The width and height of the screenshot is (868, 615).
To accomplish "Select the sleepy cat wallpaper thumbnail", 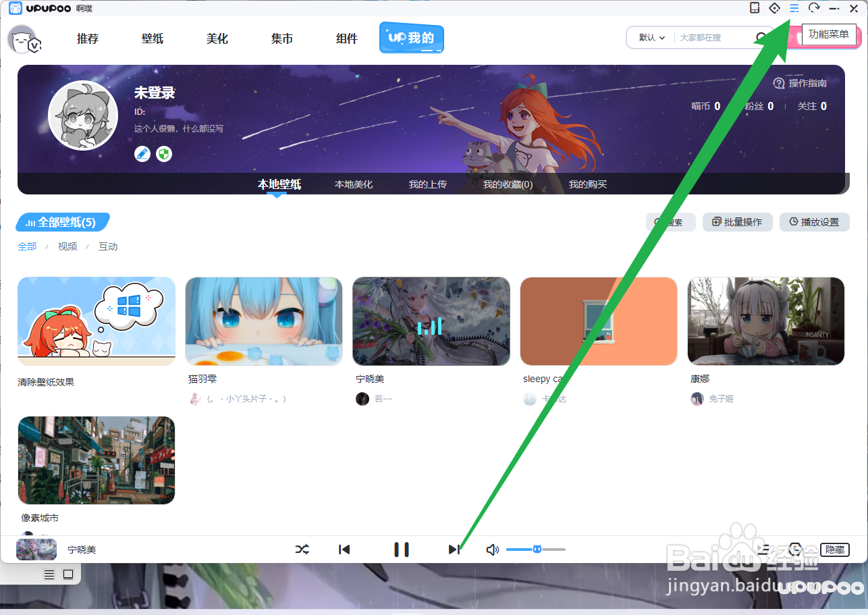I will click(599, 321).
